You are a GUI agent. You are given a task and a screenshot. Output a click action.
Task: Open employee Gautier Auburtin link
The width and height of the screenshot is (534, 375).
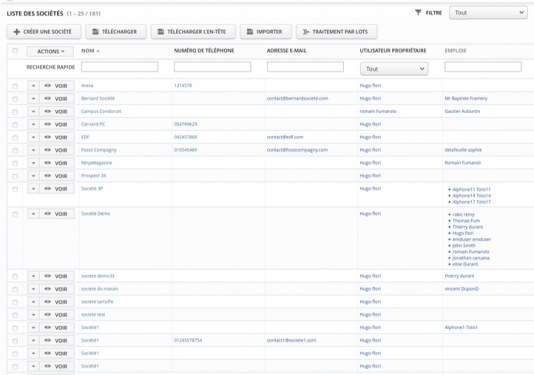pos(462,111)
